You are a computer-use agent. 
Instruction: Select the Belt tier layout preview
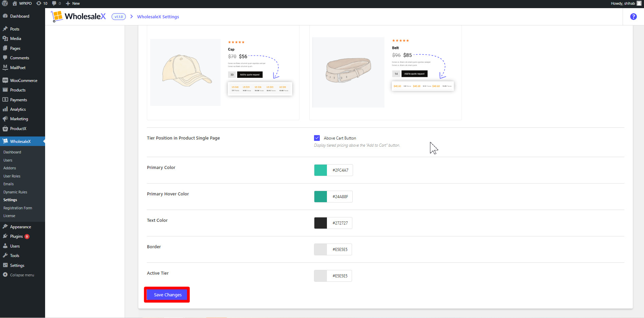click(x=385, y=72)
